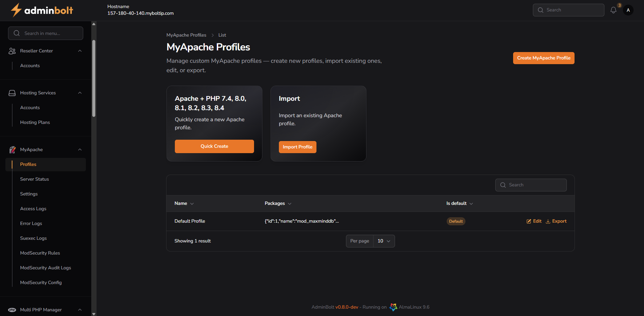Click the magnifier icon in the table search
The height and width of the screenshot is (316, 644).
tap(503, 185)
